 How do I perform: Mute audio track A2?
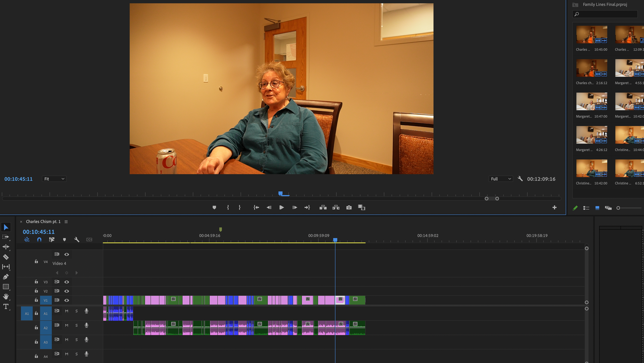(x=67, y=325)
